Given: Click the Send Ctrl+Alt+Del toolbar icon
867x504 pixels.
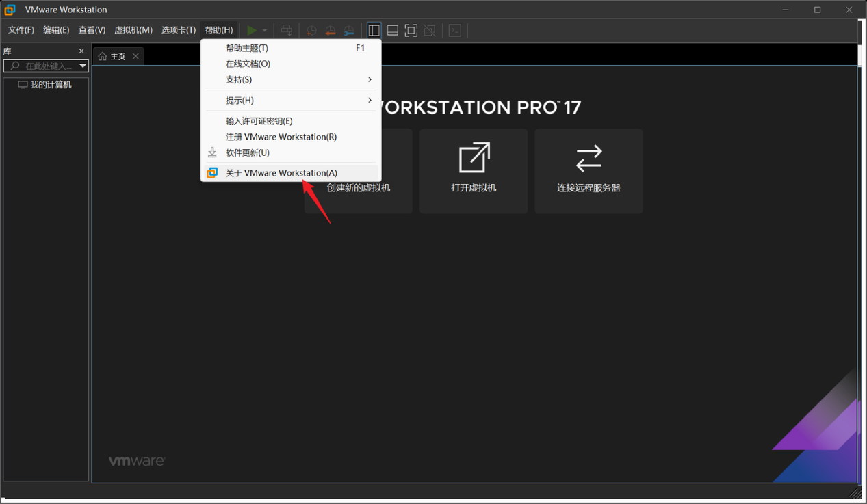Looking at the screenshot, I should pyautogui.click(x=287, y=30).
